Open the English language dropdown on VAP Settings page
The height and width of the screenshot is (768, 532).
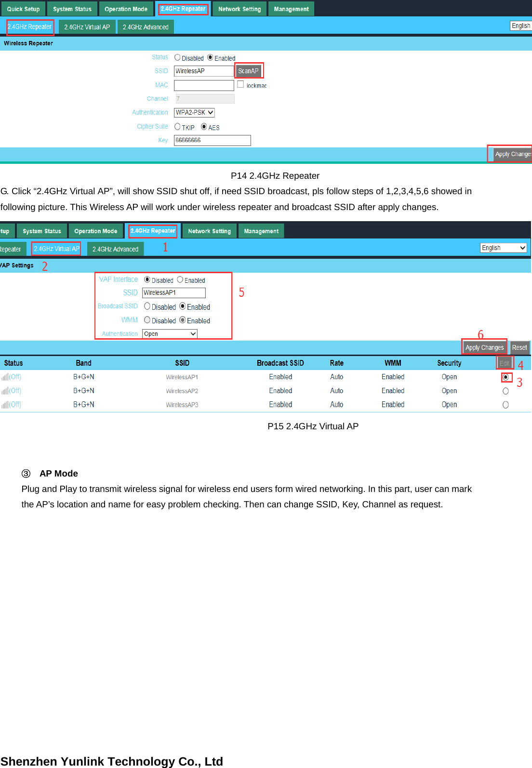[x=504, y=248]
